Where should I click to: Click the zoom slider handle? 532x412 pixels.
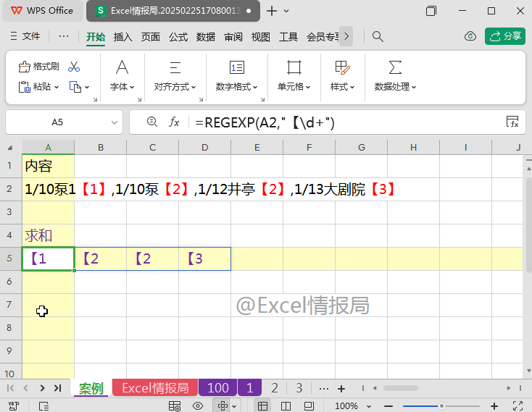pos(441,406)
